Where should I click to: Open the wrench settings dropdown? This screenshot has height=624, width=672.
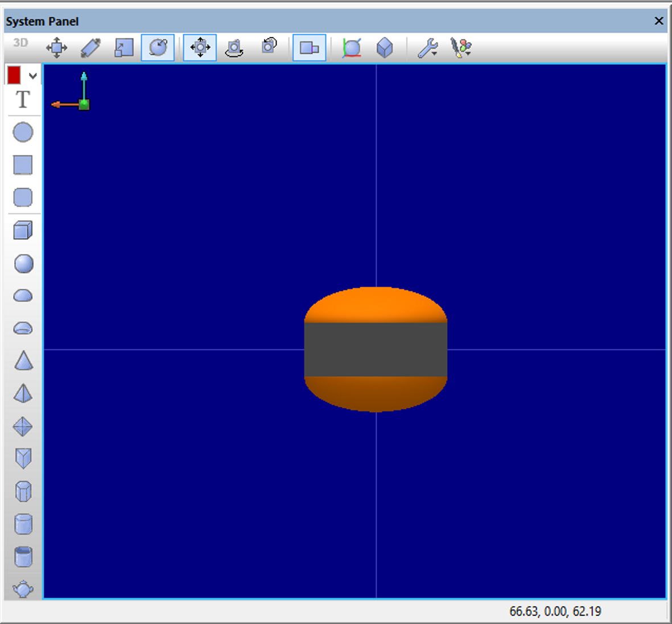pos(428,48)
